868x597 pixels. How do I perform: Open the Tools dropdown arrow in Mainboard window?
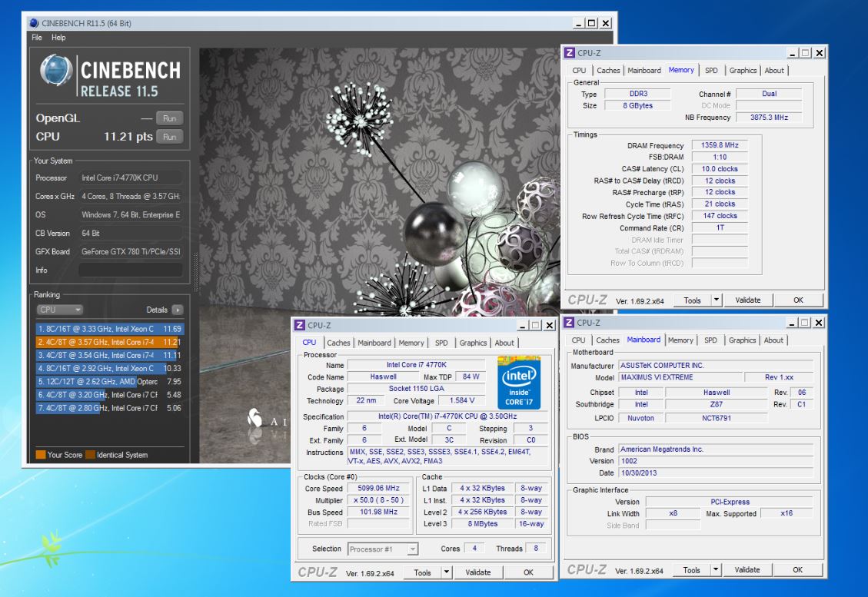[x=716, y=569]
